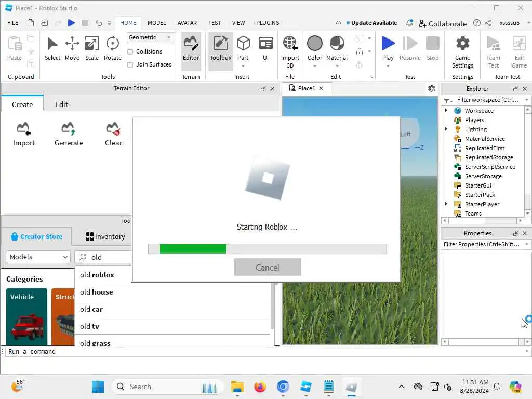The width and height of the screenshot is (532, 399).
Task: Pick the Rotate tool
Action: click(112, 49)
